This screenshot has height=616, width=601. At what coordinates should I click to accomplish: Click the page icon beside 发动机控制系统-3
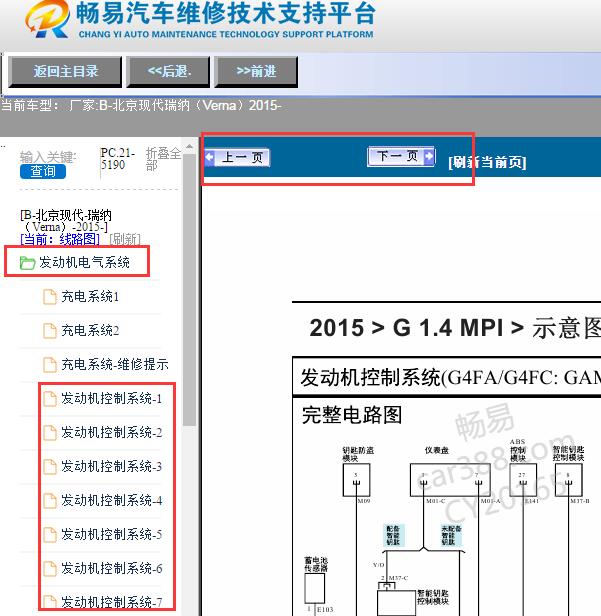(x=50, y=467)
